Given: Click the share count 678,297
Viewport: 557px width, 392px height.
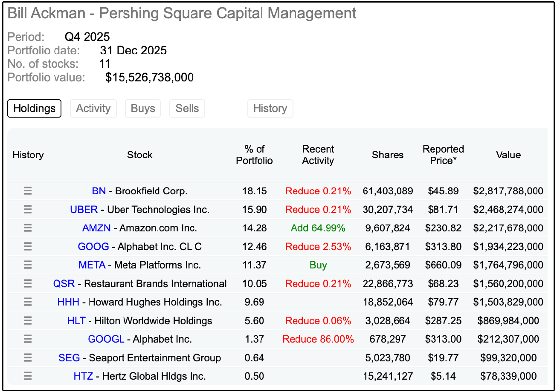Looking at the screenshot, I should click(388, 339).
